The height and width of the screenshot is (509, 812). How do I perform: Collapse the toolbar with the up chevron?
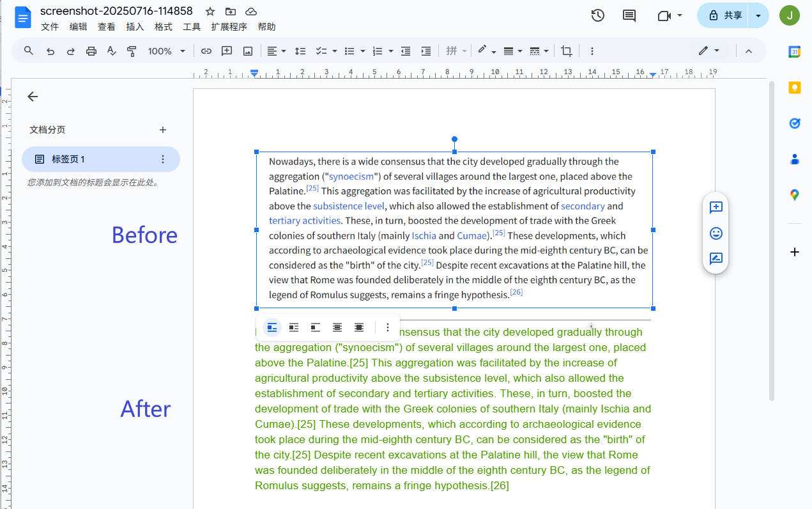749,51
